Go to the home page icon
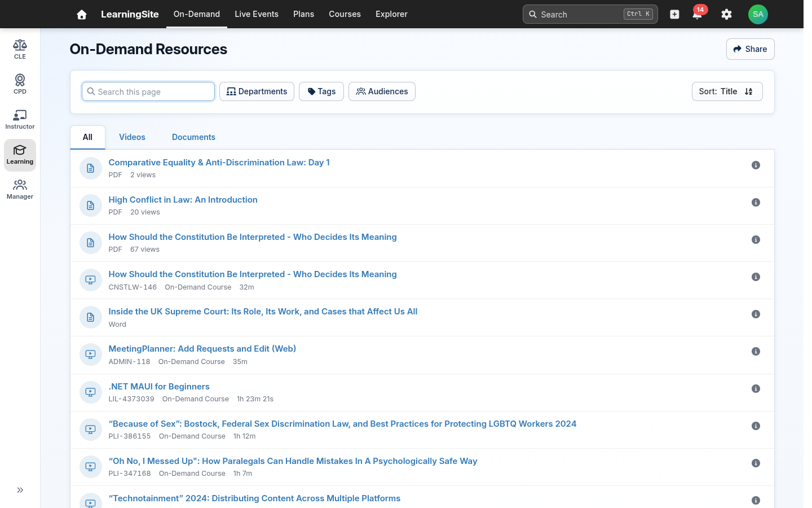 click(82, 14)
